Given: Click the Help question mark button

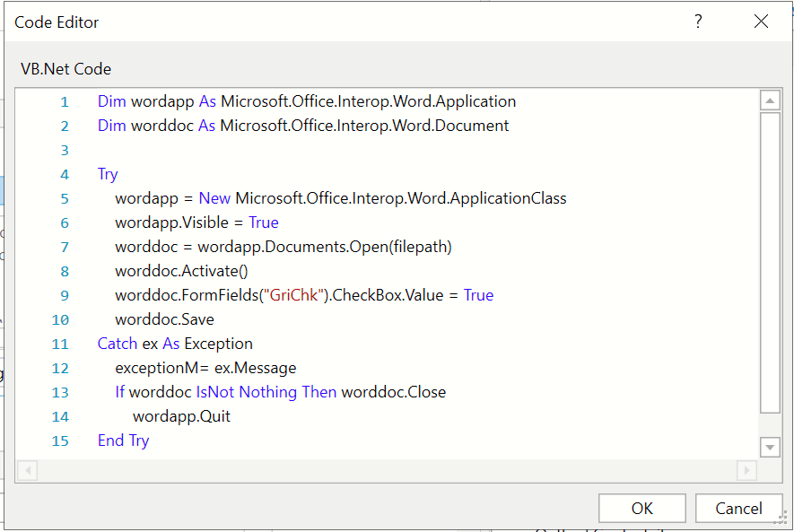Looking at the screenshot, I should 698,22.
